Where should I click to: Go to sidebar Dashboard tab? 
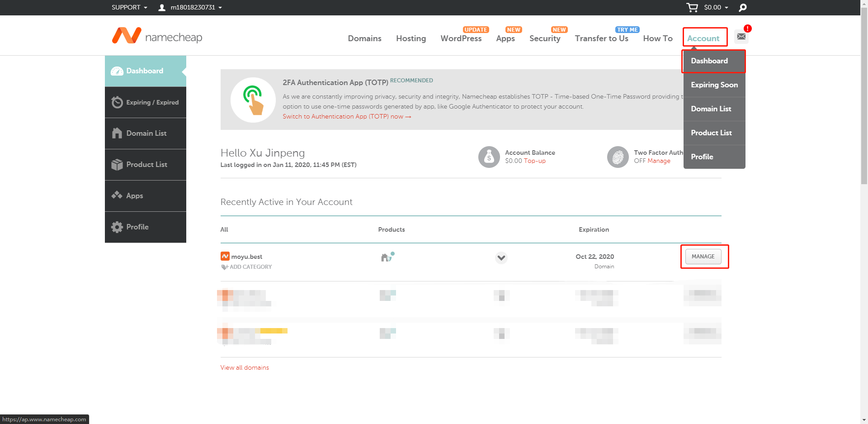tap(146, 71)
